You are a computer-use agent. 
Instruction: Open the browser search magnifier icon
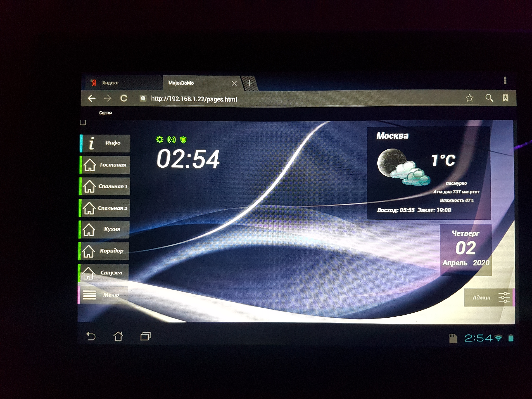pos(489,98)
